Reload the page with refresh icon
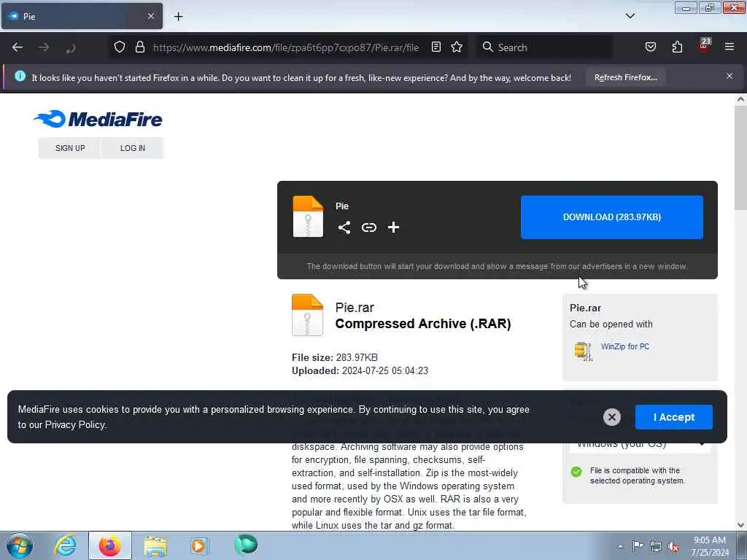The height and width of the screenshot is (560, 747). point(71,47)
